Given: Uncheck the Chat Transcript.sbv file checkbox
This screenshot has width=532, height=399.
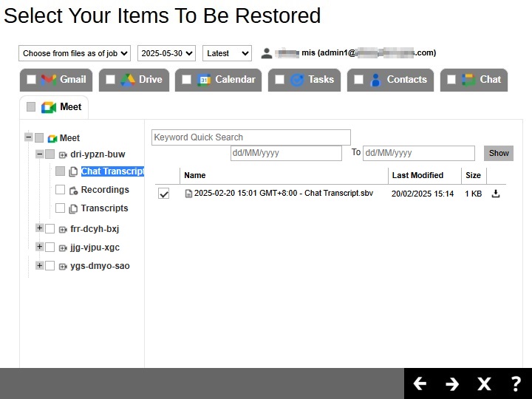Looking at the screenshot, I should pyautogui.click(x=164, y=194).
